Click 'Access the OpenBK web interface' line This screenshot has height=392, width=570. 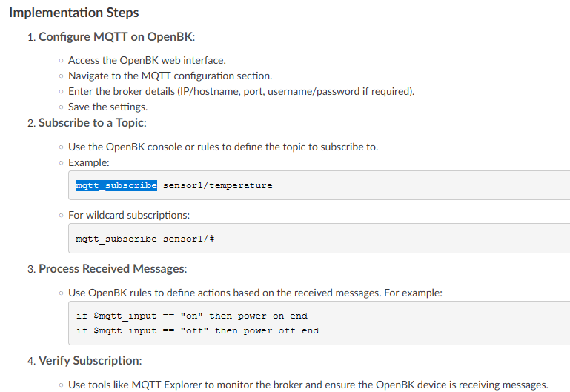(147, 60)
